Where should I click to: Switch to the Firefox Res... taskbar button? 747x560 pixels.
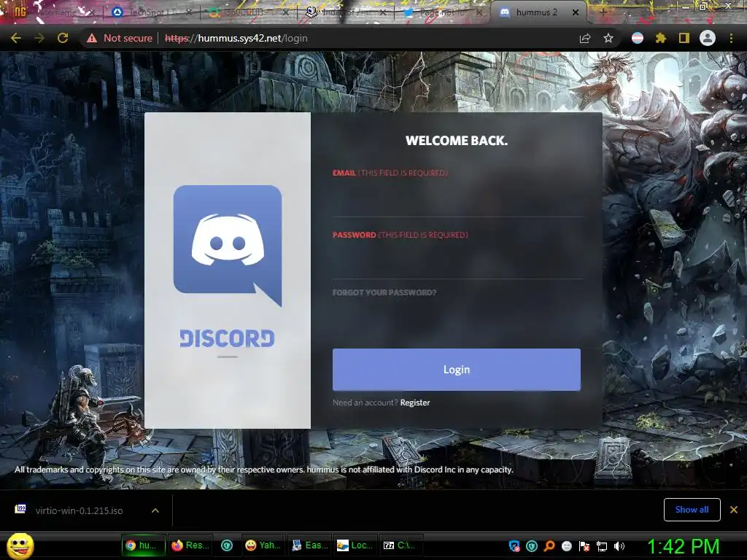coord(190,545)
